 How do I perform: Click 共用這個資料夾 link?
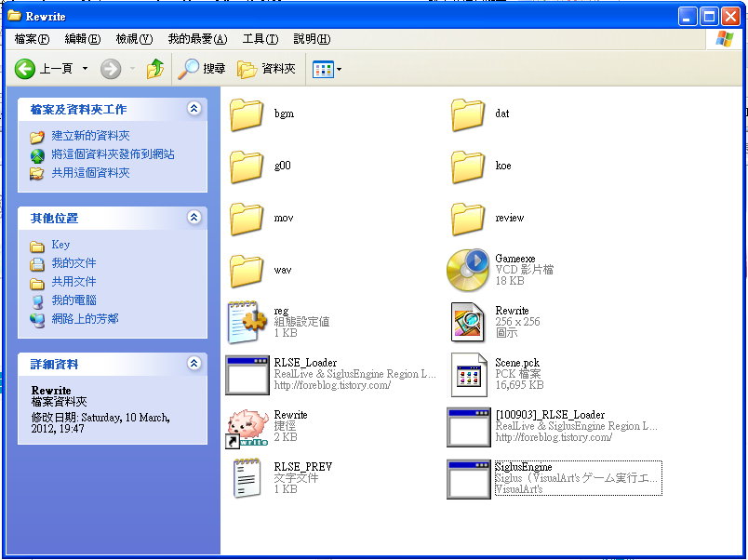coord(90,173)
